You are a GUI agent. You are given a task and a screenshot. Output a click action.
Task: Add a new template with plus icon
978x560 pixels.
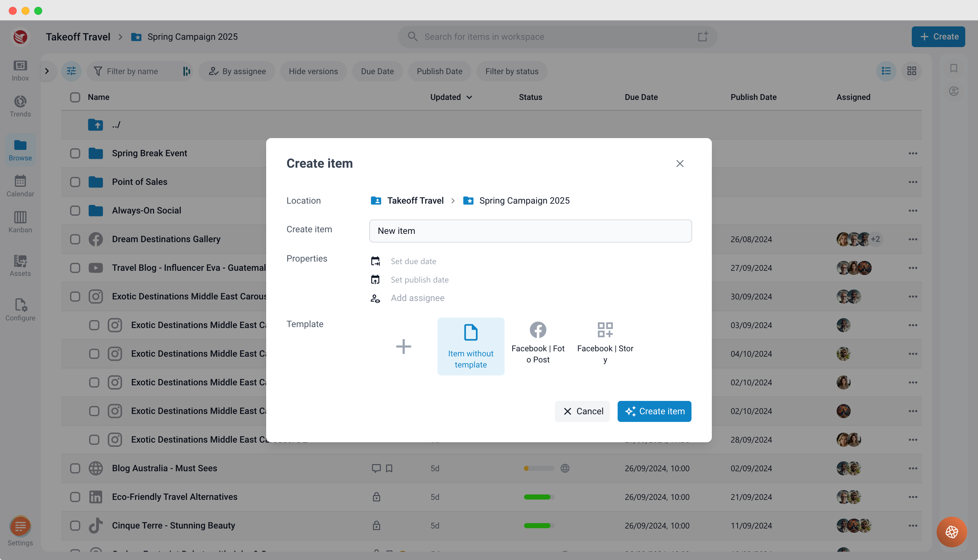point(403,346)
